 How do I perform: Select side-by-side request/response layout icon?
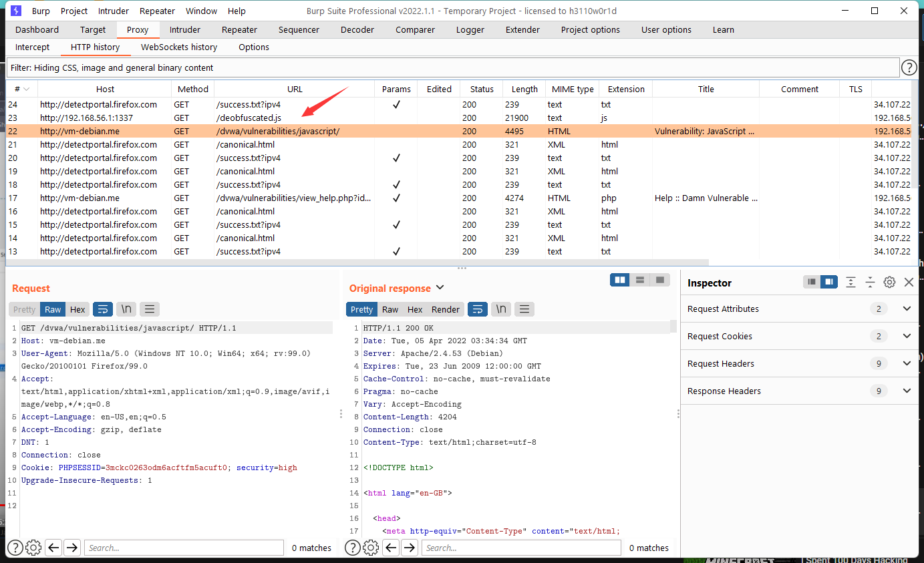pos(620,280)
